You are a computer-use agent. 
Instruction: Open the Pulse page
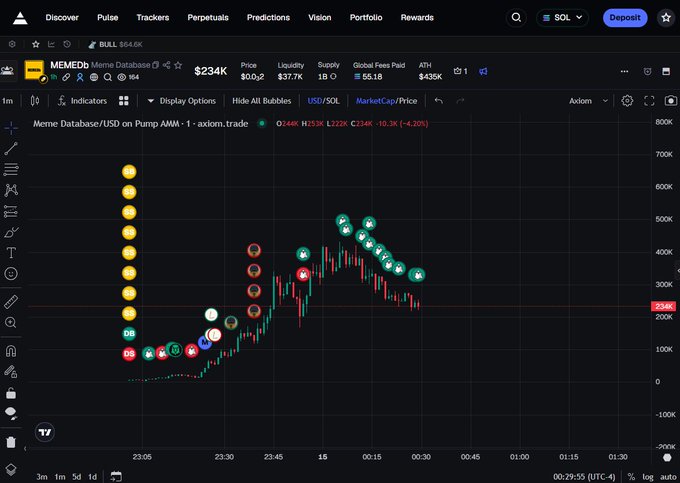[x=108, y=18]
